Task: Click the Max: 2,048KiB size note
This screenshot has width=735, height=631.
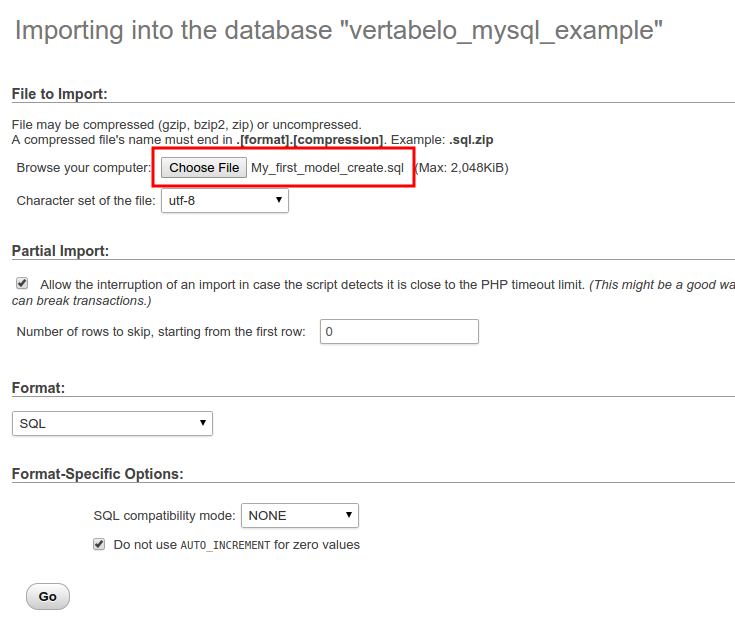Action: point(461,168)
